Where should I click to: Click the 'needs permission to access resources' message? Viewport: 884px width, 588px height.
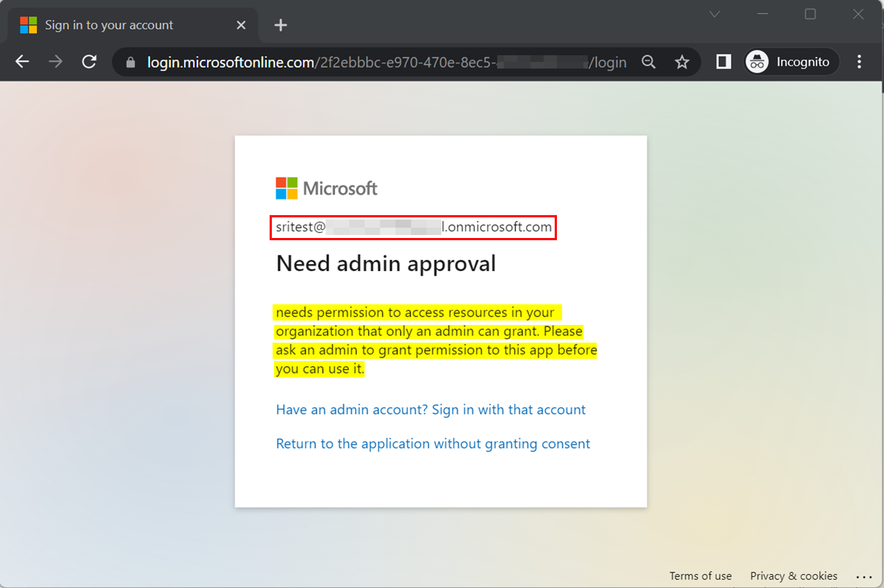tap(436, 340)
